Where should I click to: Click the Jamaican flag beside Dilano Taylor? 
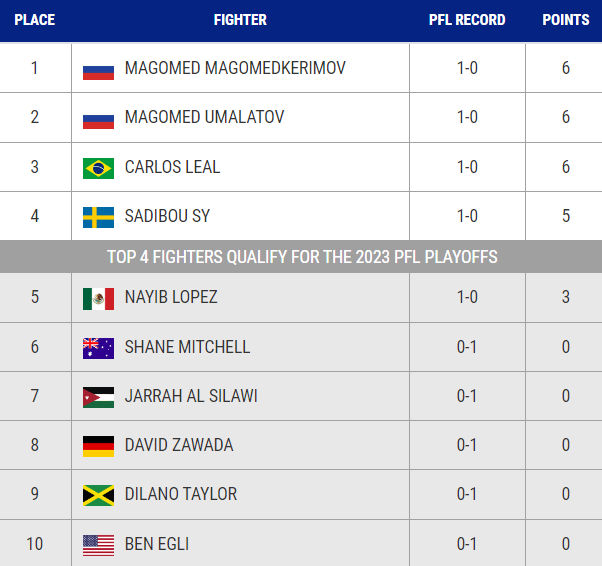pyautogui.click(x=98, y=495)
